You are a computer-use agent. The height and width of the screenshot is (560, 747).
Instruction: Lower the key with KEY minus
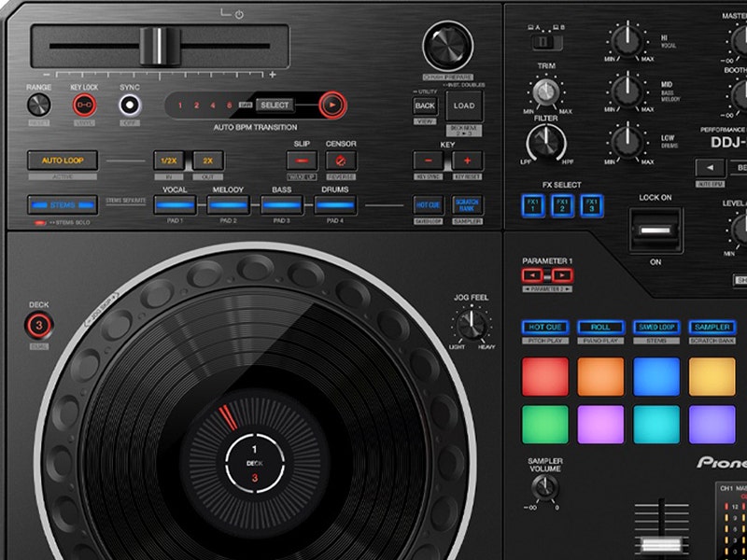[428, 161]
